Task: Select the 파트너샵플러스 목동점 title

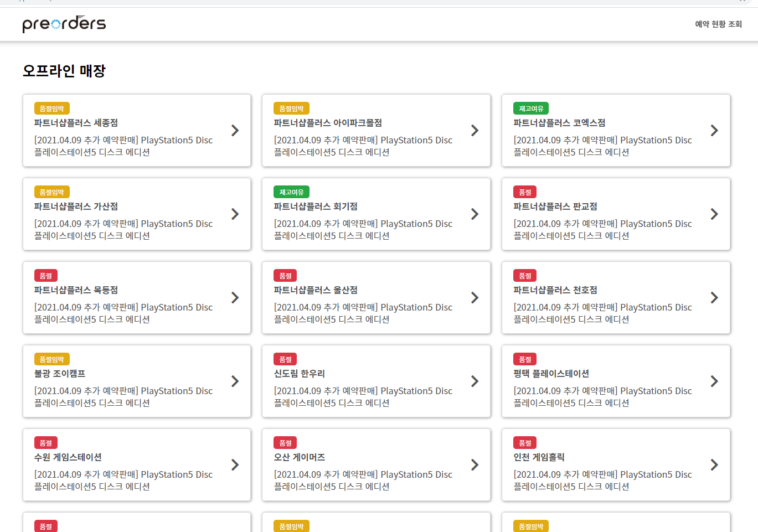Action: click(76, 290)
